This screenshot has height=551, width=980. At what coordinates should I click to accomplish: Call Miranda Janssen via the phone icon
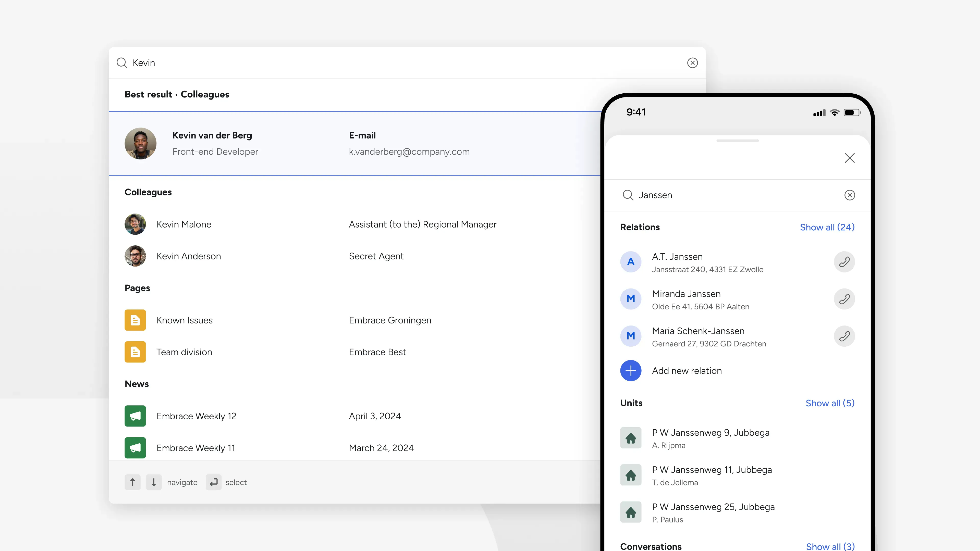(x=844, y=299)
